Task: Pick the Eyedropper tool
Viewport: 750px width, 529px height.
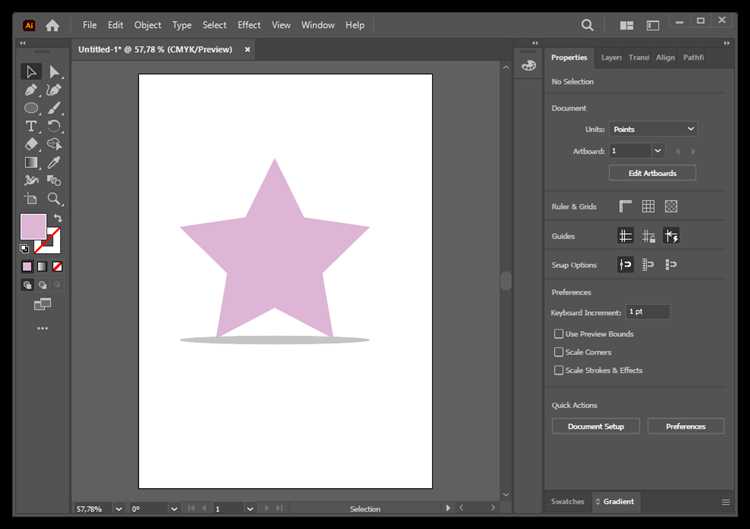Action: [54, 163]
